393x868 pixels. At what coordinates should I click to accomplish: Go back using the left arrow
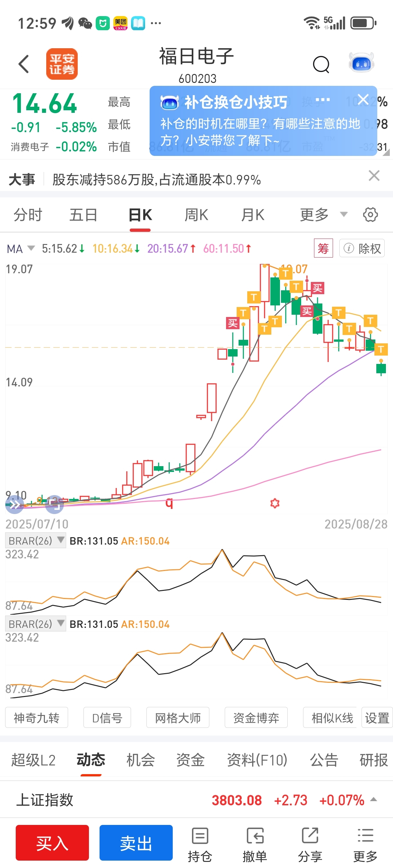[23, 64]
